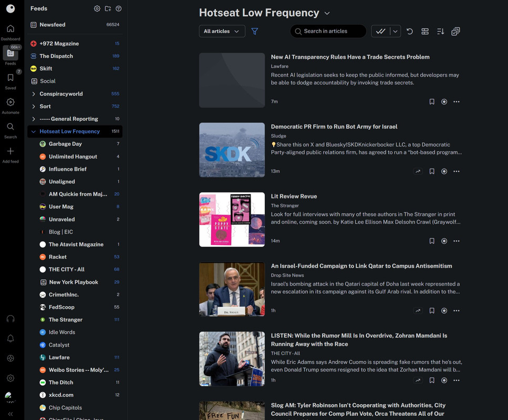Open the notifications bell icon
Viewport: 508px width, 420px height.
[11, 339]
